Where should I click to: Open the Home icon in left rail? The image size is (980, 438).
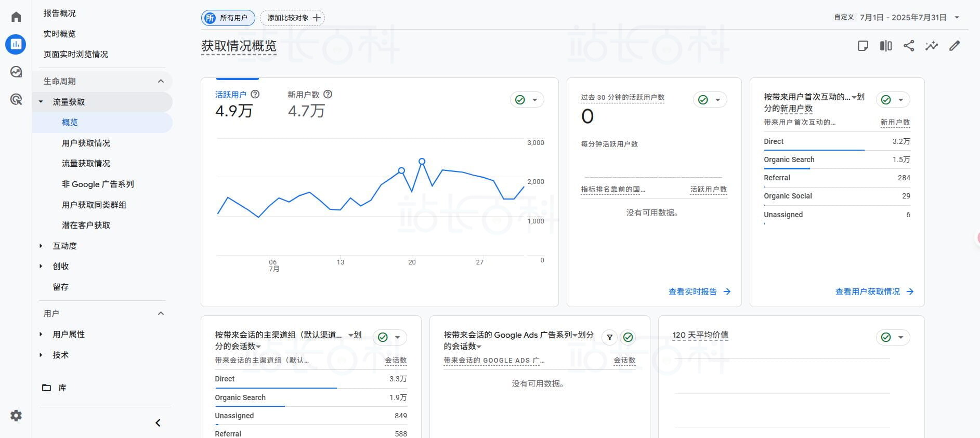(16, 17)
